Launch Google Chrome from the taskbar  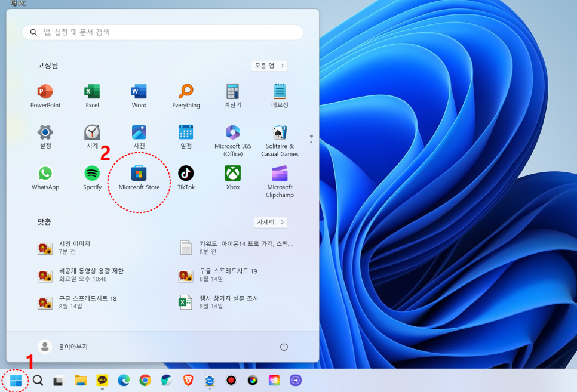click(x=145, y=381)
